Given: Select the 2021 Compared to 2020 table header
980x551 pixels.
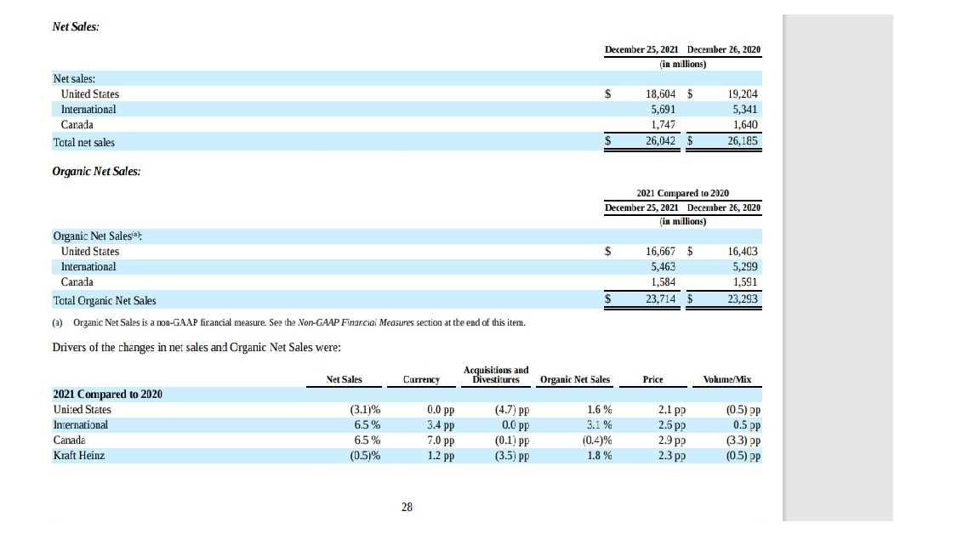Looking at the screenshot, I should coord(682,193).
